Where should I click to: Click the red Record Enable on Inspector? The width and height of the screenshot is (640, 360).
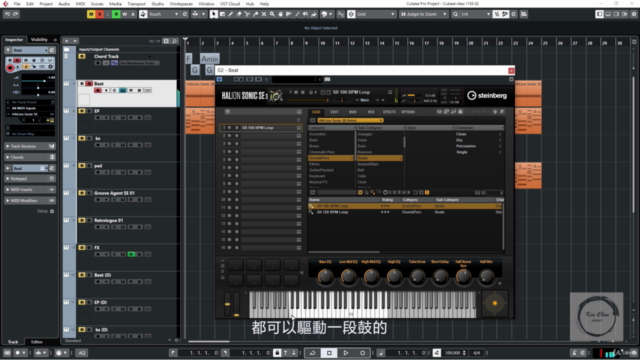tap(10, 68)
